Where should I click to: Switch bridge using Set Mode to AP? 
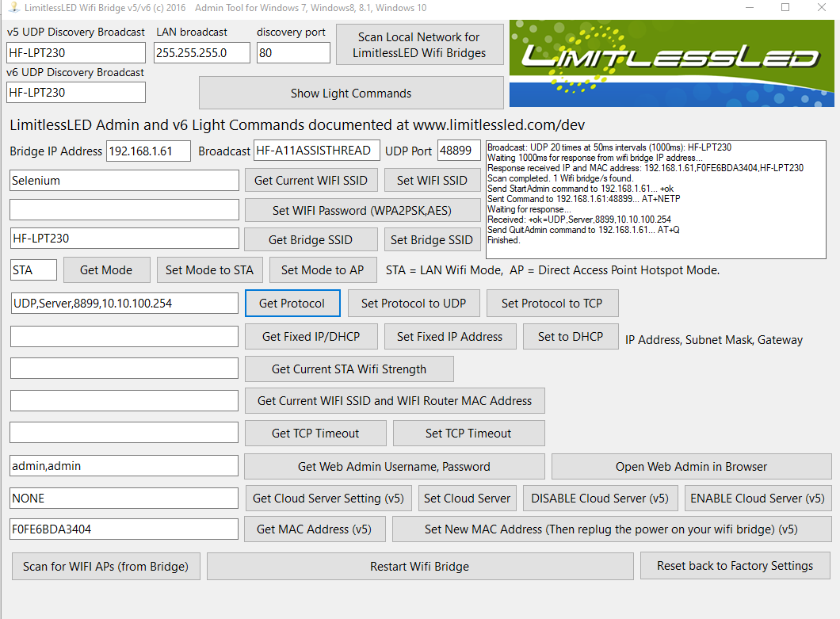[x=323, y=269]
